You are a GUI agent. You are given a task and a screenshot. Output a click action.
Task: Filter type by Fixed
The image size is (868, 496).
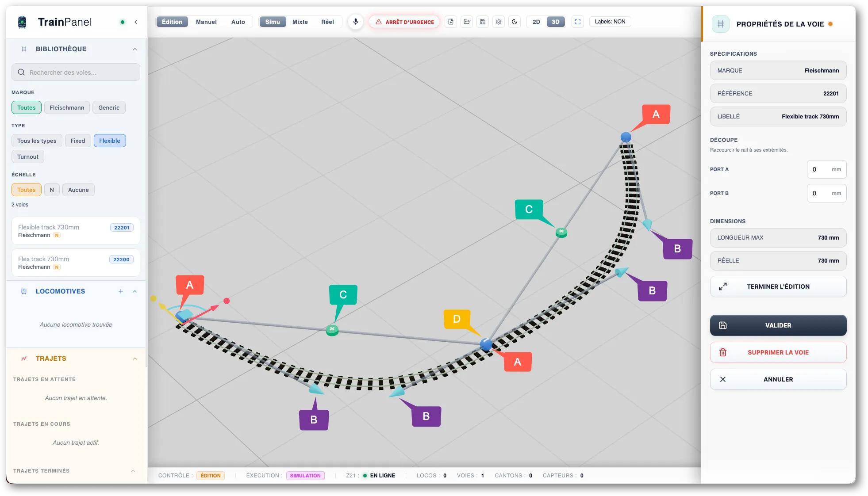point(77,141)
